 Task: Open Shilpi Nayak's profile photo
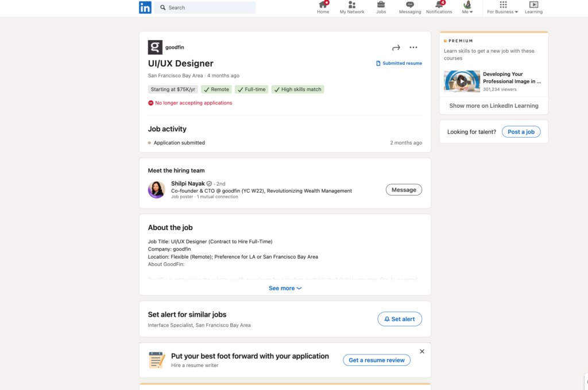click(x=156, y=190)
